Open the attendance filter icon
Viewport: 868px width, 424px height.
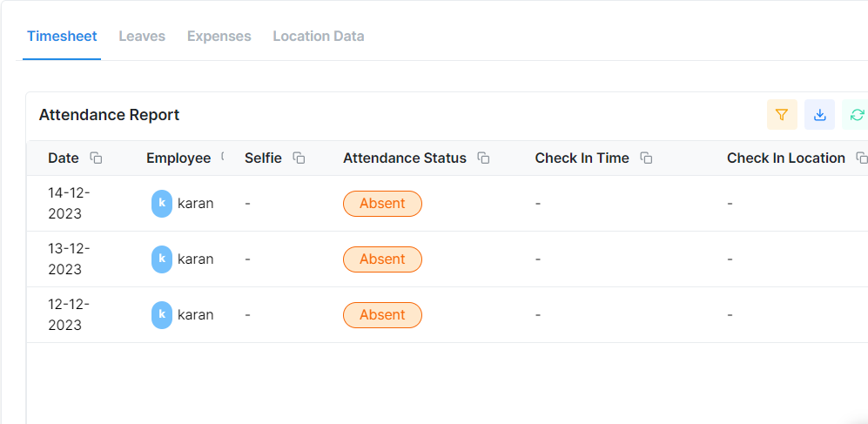click(x=782, y=115)
